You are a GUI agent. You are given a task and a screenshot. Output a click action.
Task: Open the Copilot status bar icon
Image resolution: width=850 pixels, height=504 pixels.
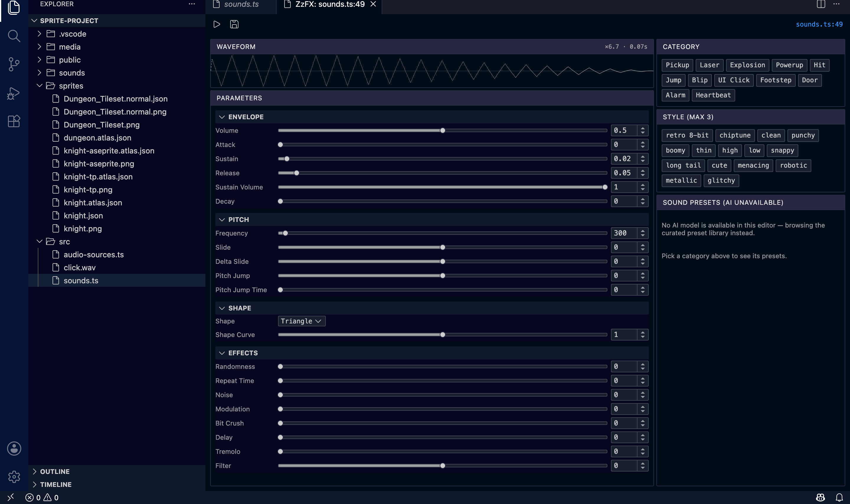tap(820, 497)
